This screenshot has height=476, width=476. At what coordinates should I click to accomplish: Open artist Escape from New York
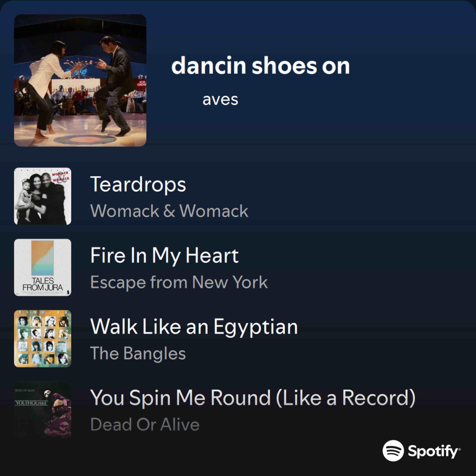(x=179, y=282)
